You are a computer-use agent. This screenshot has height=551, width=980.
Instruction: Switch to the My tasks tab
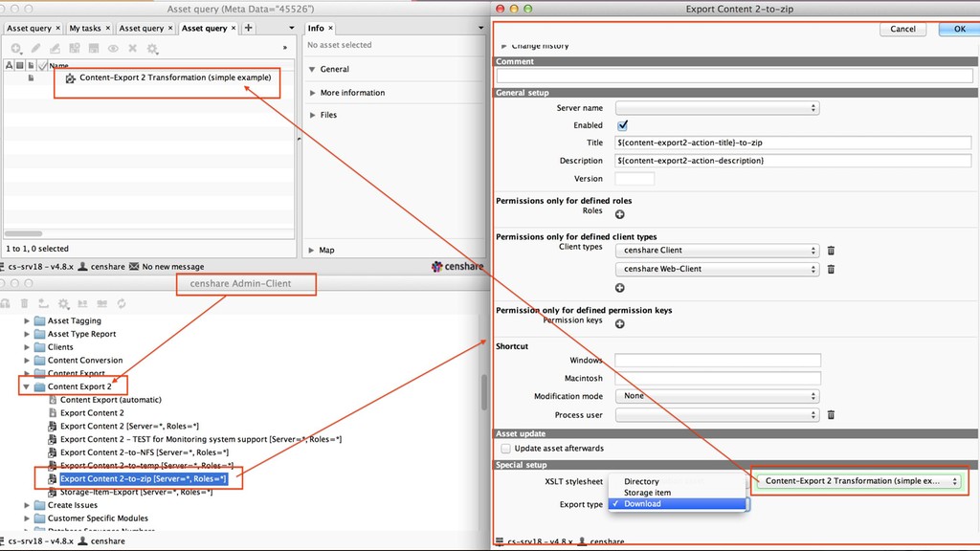coord(87,28)
